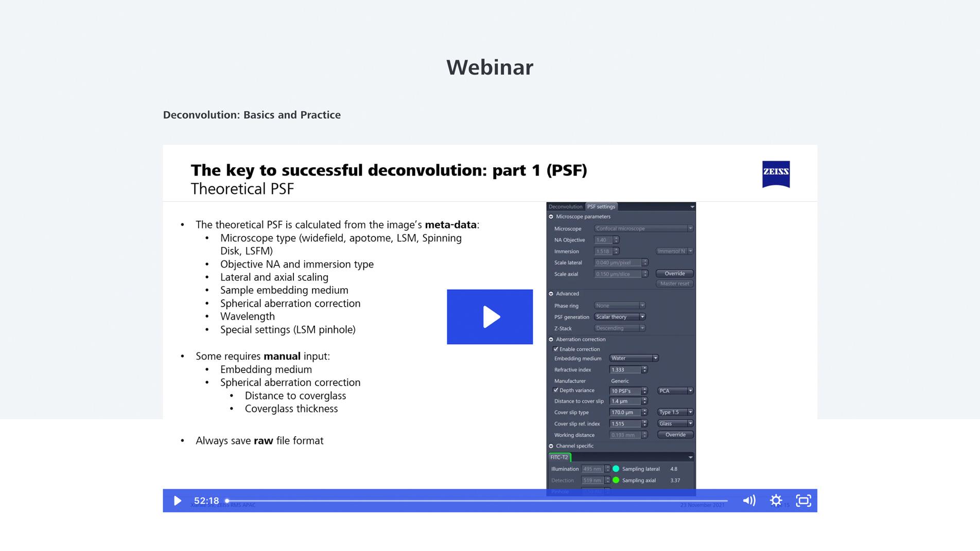Click the Override button next to Scale axial

click(x=674, y=273)
